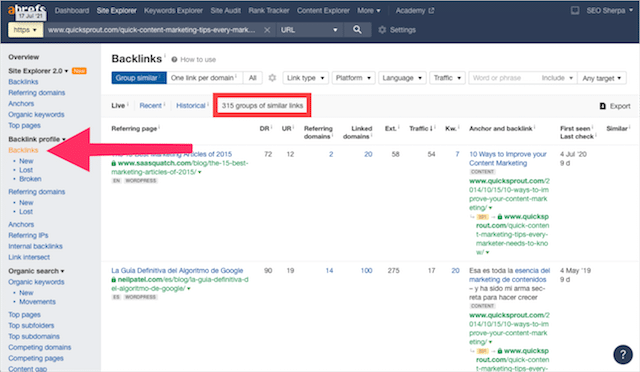
Task: Collapse Backlink profile section
Action: [37, 139]
